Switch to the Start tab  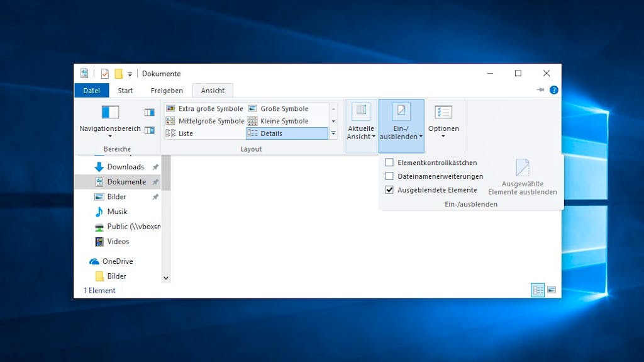[x=125, y=91]
